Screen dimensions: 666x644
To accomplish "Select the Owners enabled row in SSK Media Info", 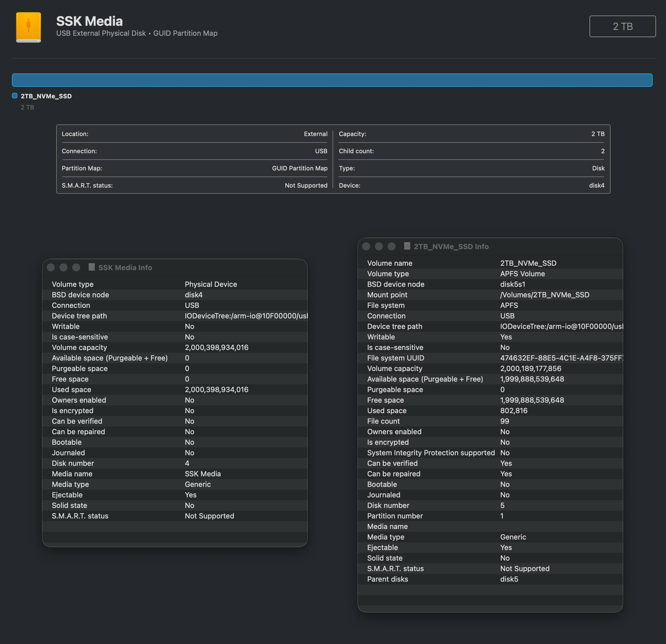I will tap(175, 400).
